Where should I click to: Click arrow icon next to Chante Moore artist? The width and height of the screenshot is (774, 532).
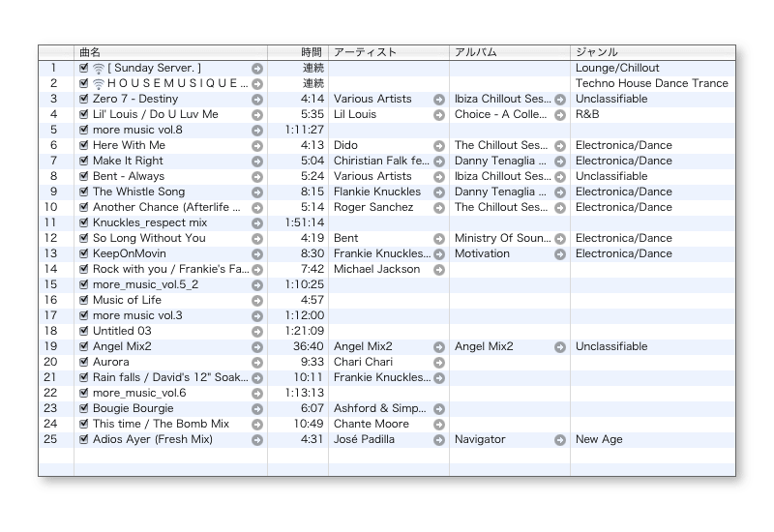pos(439,425)
